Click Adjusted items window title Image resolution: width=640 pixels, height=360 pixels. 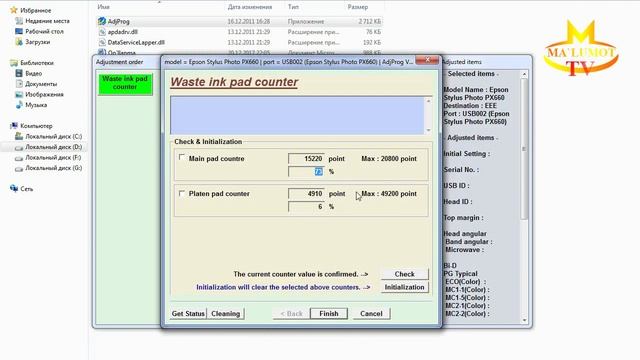coord(462,62)
